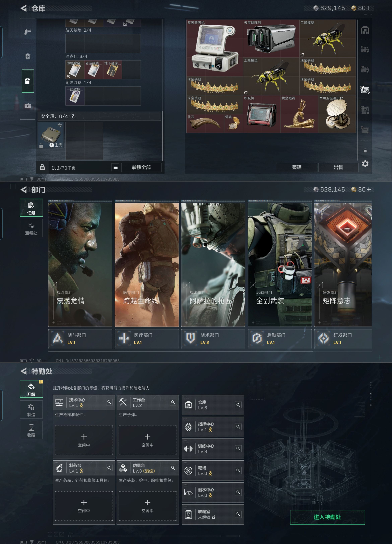Open 医疗部门 LV.1 department button
Screen dimensions: 392x544
pos(147,339)
